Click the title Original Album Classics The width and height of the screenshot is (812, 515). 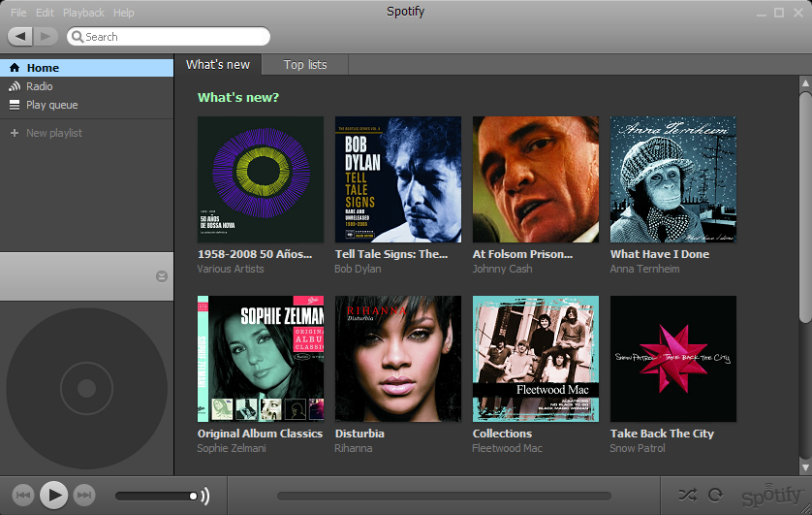pos(260,434)
